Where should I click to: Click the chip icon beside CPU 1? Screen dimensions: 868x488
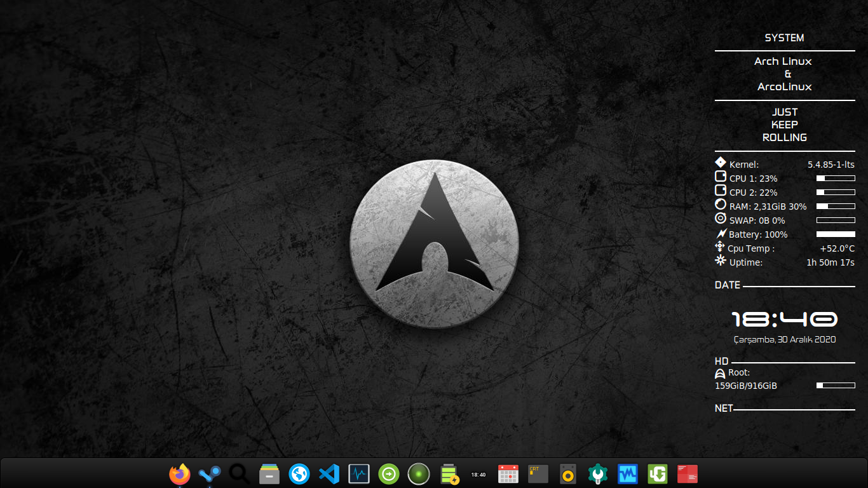click(721, 177)
